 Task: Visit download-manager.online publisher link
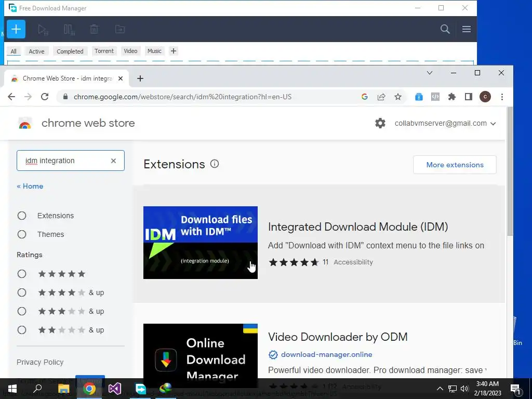(x=326, y=354)
